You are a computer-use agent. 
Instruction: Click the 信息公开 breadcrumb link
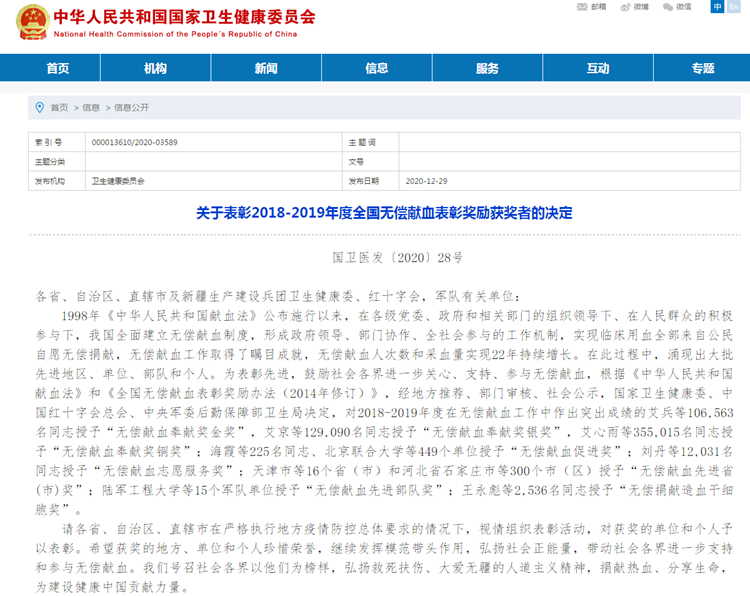click(132, 108)
